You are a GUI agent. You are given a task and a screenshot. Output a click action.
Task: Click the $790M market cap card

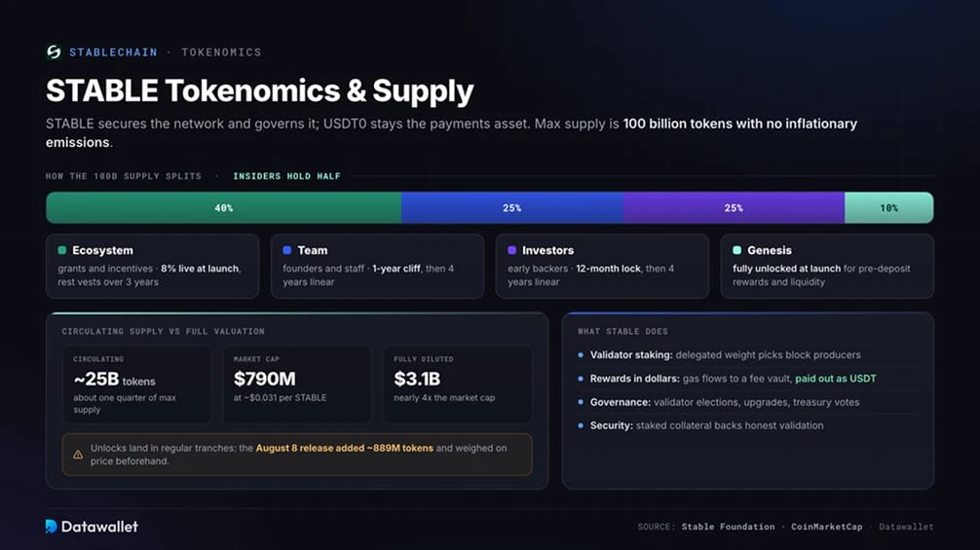[x=297, y=385]
